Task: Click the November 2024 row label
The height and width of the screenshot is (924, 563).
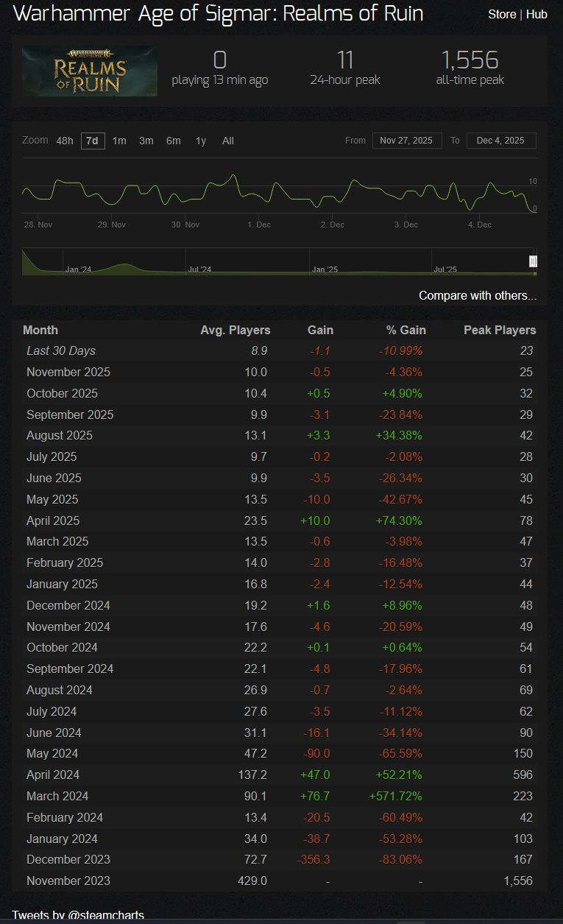Action: tap(68, 627)
